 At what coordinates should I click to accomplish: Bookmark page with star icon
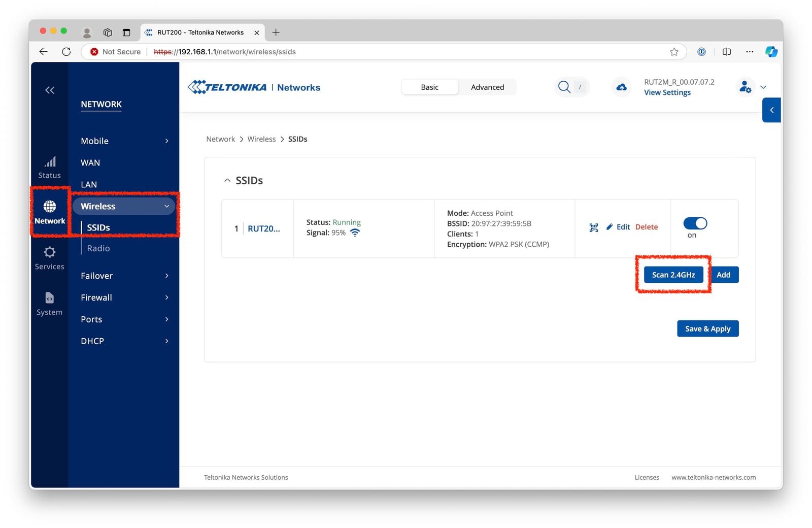[674, 52]
